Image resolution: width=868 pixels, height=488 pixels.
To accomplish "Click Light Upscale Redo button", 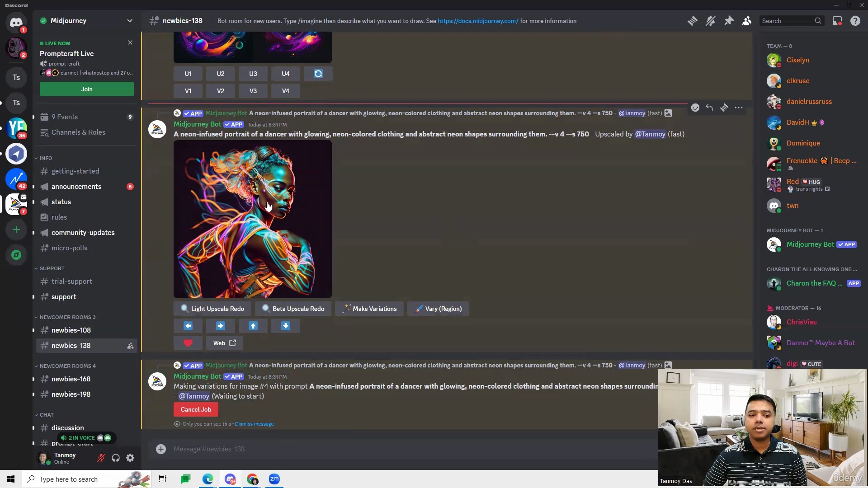I will click(212, 309).
